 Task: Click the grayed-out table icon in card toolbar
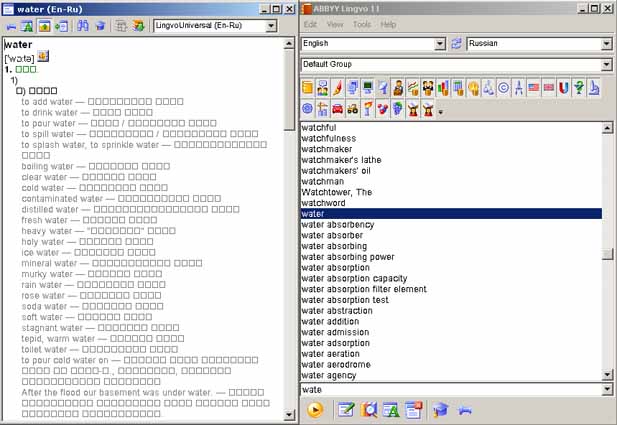coord(120,26)
